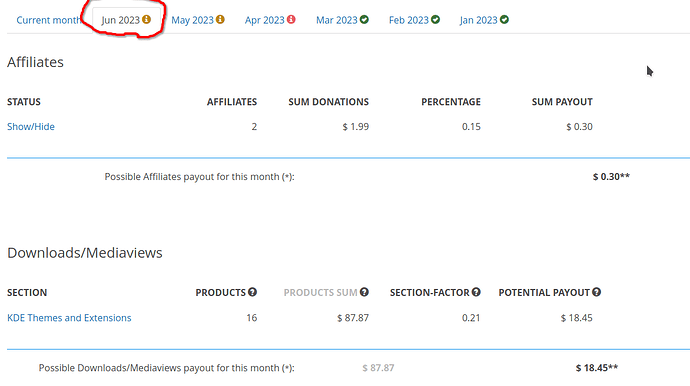Viewport: 690px width, 386px height.
Task: Click the Downloads/Mediaviews section heading
Action: pos(85,253)
